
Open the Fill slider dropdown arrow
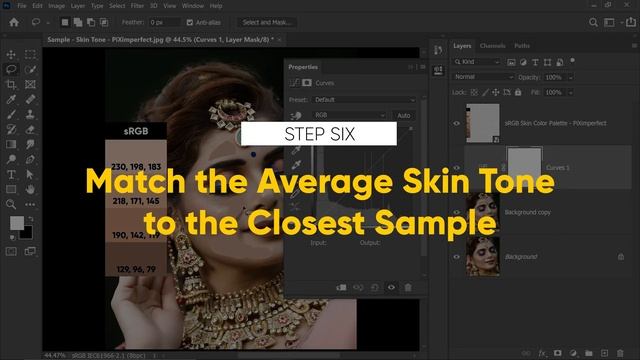click(571, 93)
